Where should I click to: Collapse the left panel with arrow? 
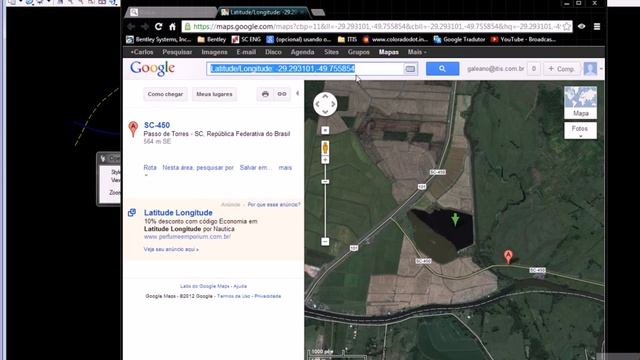298,93
